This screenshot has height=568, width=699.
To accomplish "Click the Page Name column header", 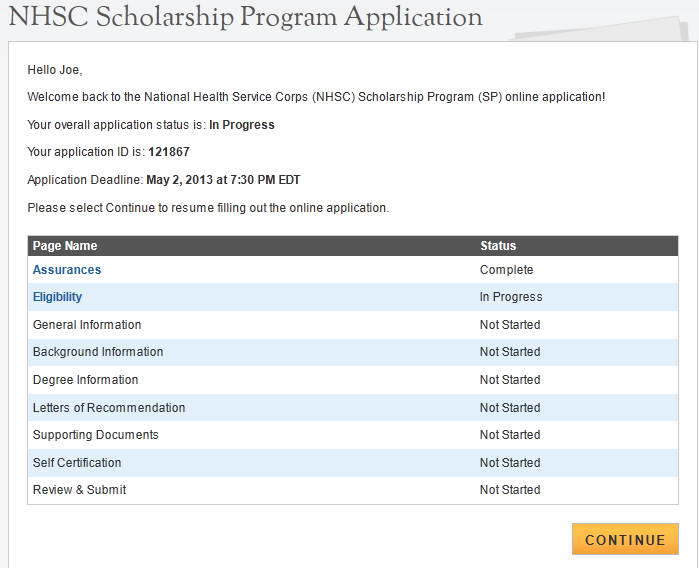I will point(65,246).
